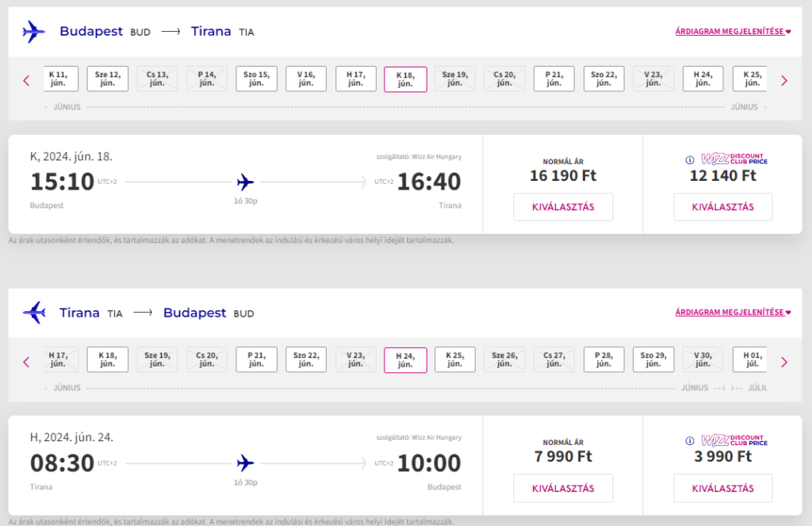Select the outbound date P 21, jún.
The height and width of the screenshot is (526, 812).
[x=554, y=79]
